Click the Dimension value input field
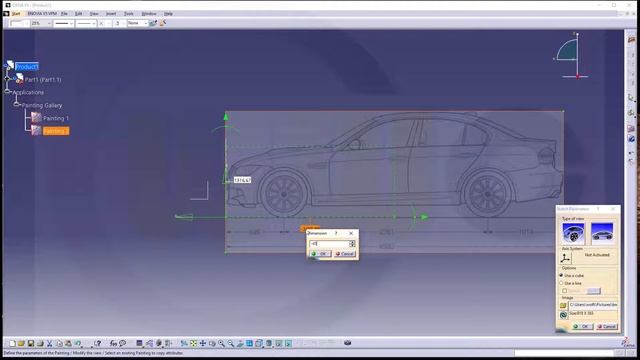This screenshot has width=640, height=360. pyautogui.click(x=329, y=244)
